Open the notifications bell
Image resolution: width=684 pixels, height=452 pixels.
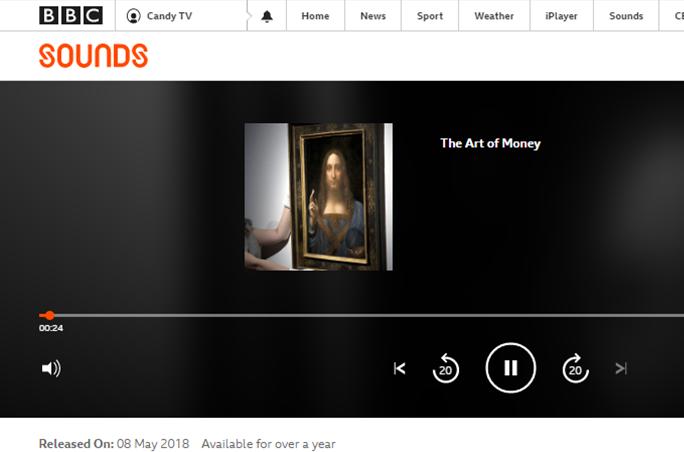[x=267, y=16]
